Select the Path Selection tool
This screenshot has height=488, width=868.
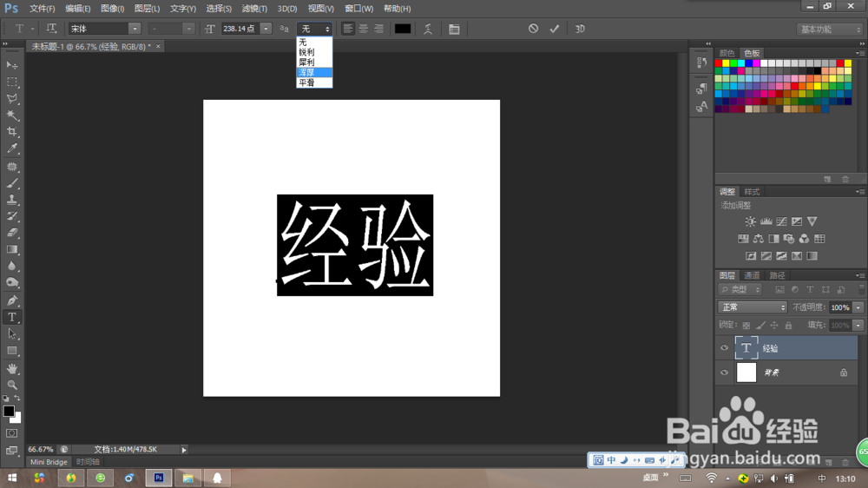click(x=11, y=334)
